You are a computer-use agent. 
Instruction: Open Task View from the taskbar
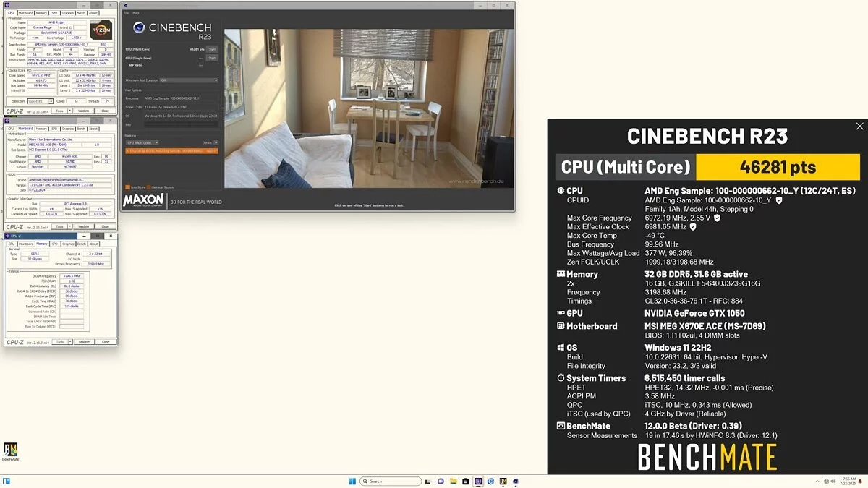click(x=428, y=481)
